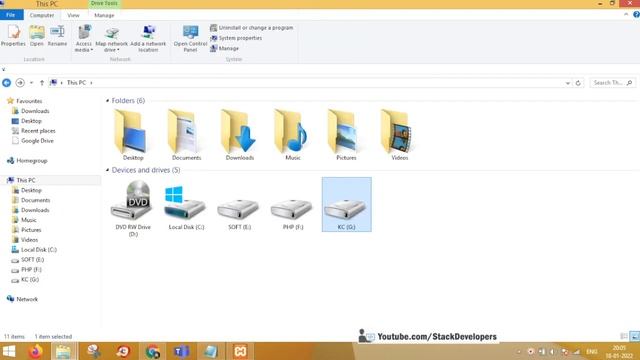Switch to details view layout button
This screenshot has height=360, width=640.
[x=624, y=336]
